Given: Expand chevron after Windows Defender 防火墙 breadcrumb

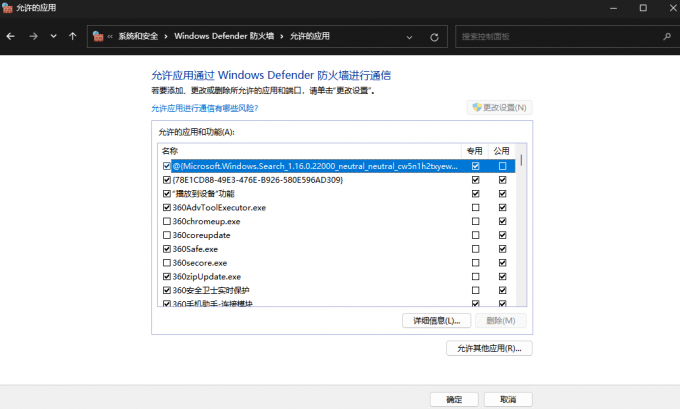Looking at the screenshot, I should click(281, 36).
